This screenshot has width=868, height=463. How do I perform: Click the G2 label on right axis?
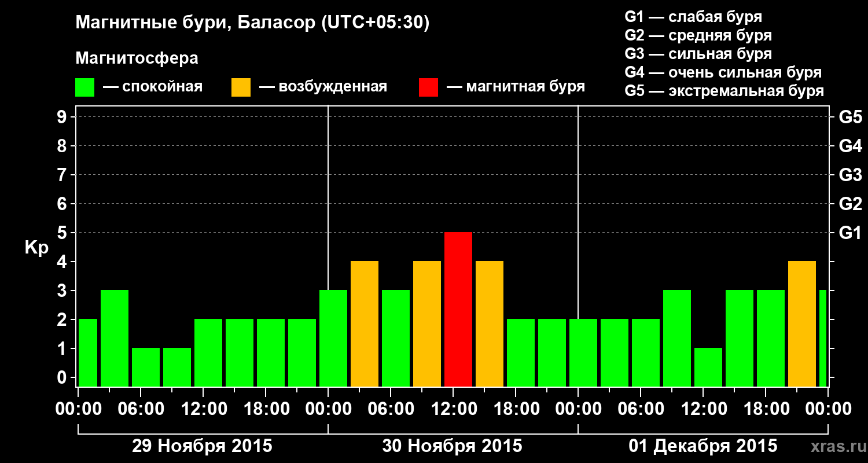coord(850,204)
